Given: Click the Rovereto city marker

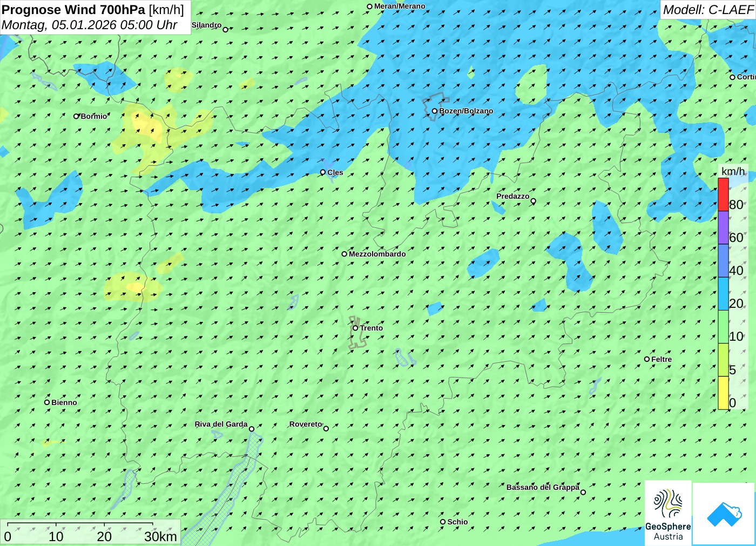Looking at the screenshot, I should (x=326, y=428).
